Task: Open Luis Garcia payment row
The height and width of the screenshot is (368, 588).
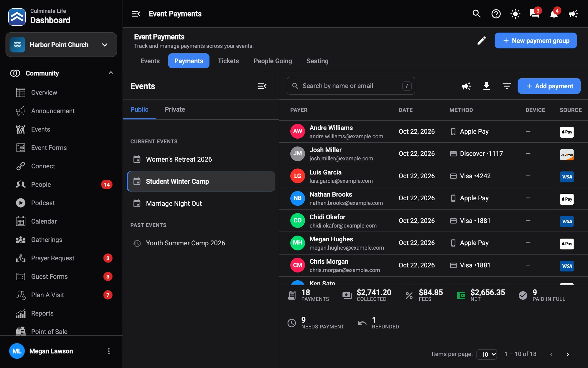Action: pyautogui.click(x=433, y=176)
